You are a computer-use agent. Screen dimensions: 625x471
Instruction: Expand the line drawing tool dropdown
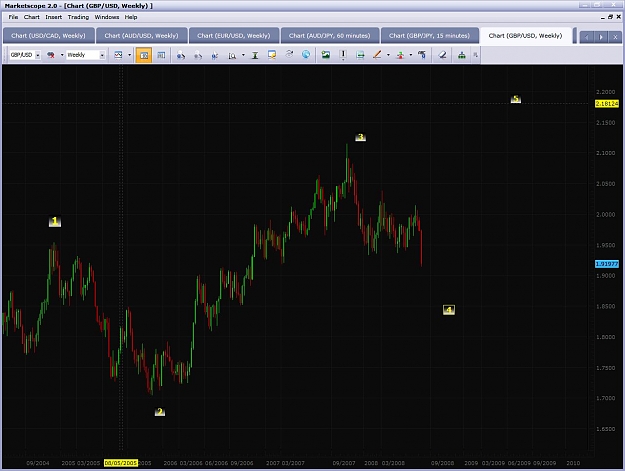(x=388, y=55)
